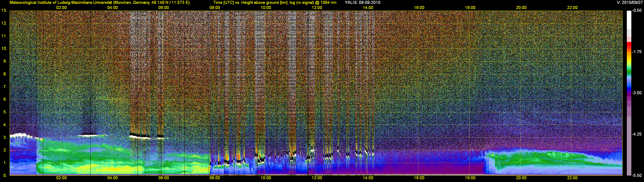This screenshot has width=644, height=182.
Task: Select 14:00 on the top time axis
Action: tap(368, 8)
